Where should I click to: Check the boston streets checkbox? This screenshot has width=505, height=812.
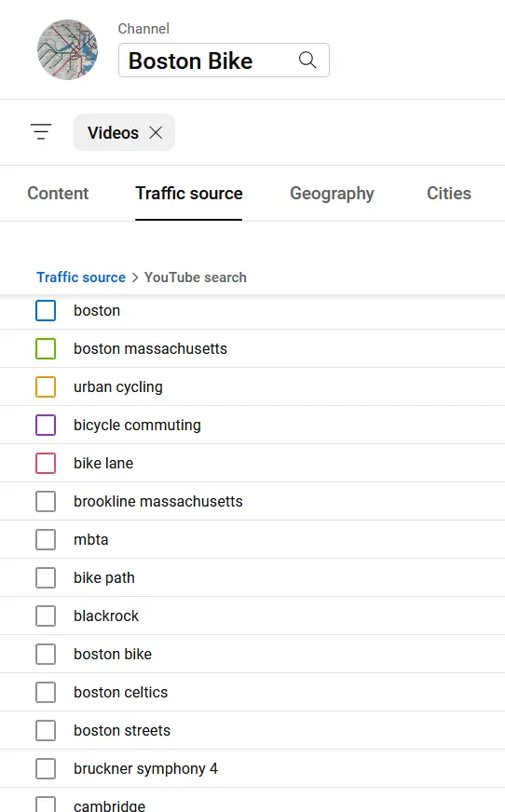[x=46, y=731]
